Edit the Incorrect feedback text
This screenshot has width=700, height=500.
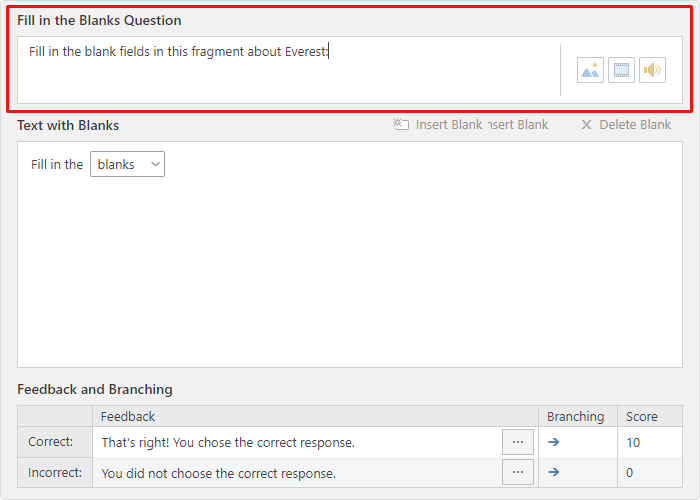218,473
